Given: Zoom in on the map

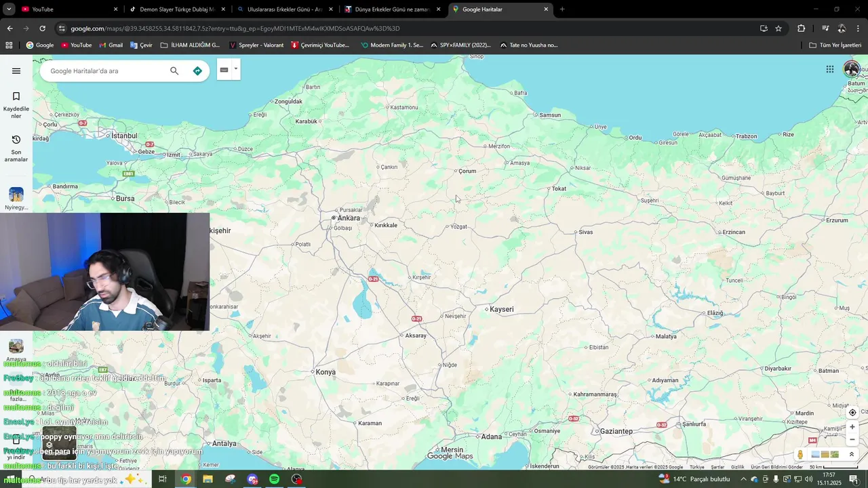Looking at the screenshot, I should click(x=852, y=427).
